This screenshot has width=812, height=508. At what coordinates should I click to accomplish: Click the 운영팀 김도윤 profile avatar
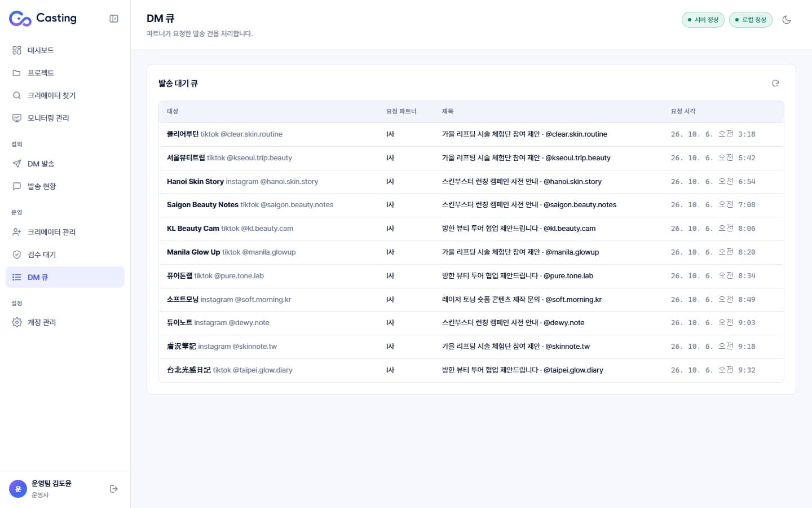point(18,489)
